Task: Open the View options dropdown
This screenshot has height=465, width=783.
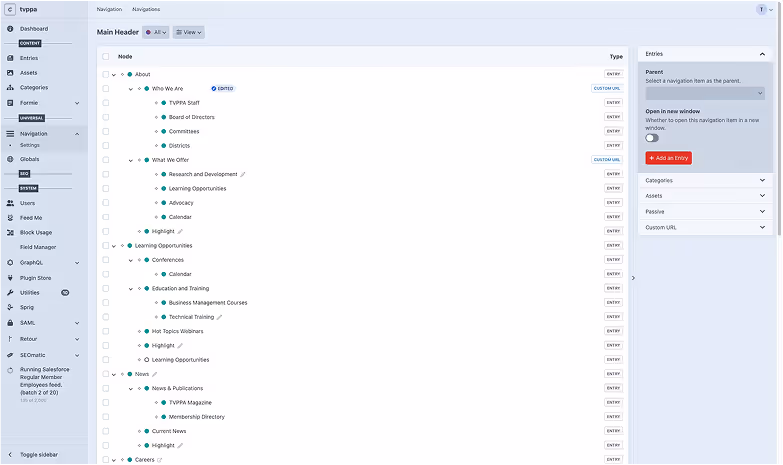Action: (188, 32)
